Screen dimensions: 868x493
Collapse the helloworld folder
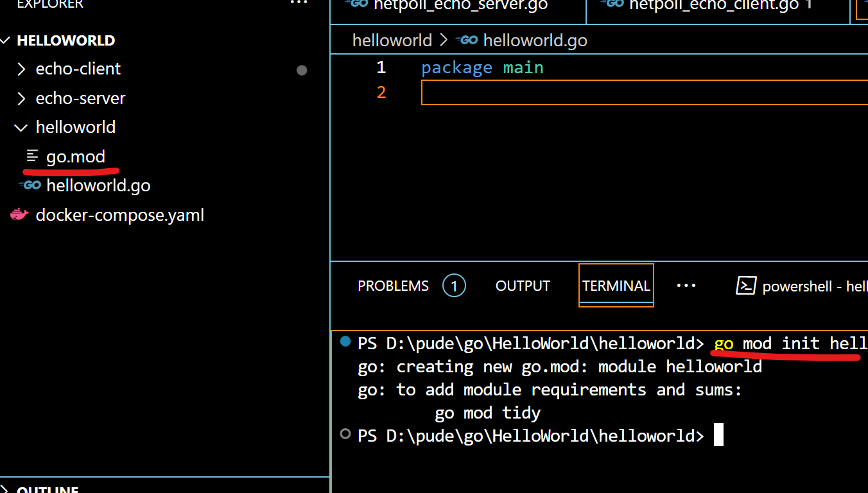21,127
